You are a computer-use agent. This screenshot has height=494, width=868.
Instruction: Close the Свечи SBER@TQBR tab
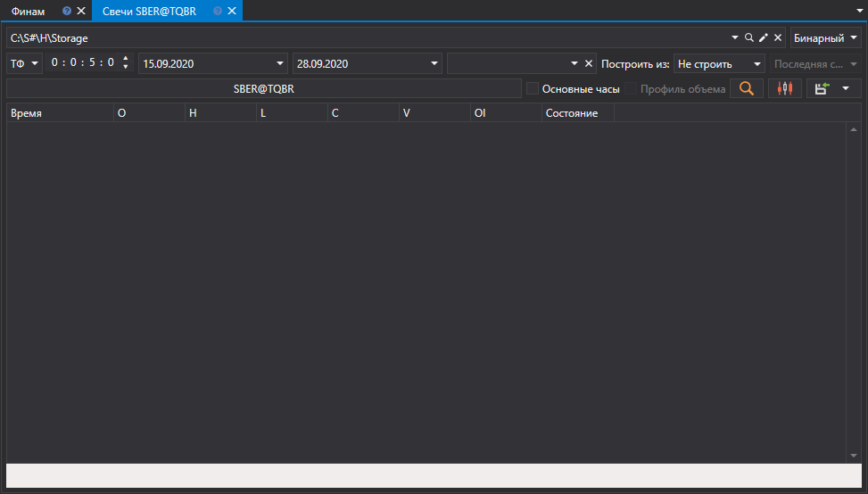[x=232, y=11]
